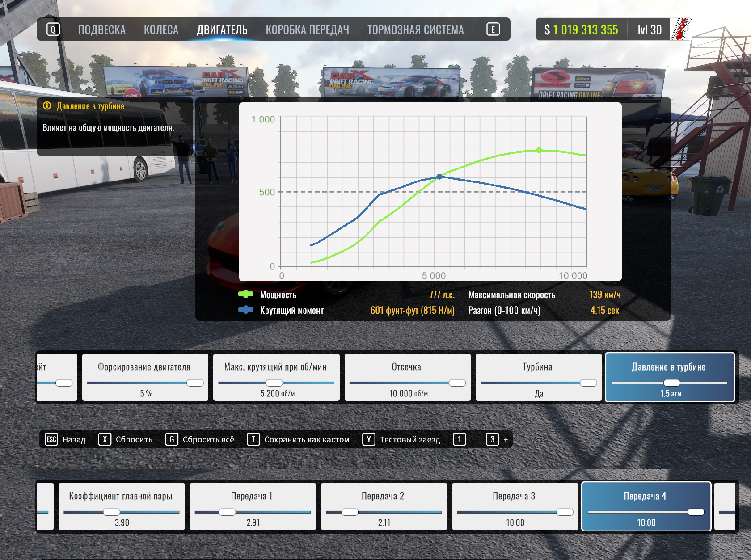This screenshot has width=751, height=560.
Task: Click the Q key previous-tab icon
Action: click(x=53, y=29)
